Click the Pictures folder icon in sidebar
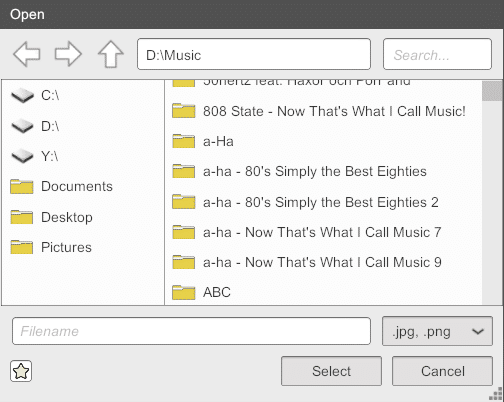Viewport: 504px width, 402px height. point(22,247)
